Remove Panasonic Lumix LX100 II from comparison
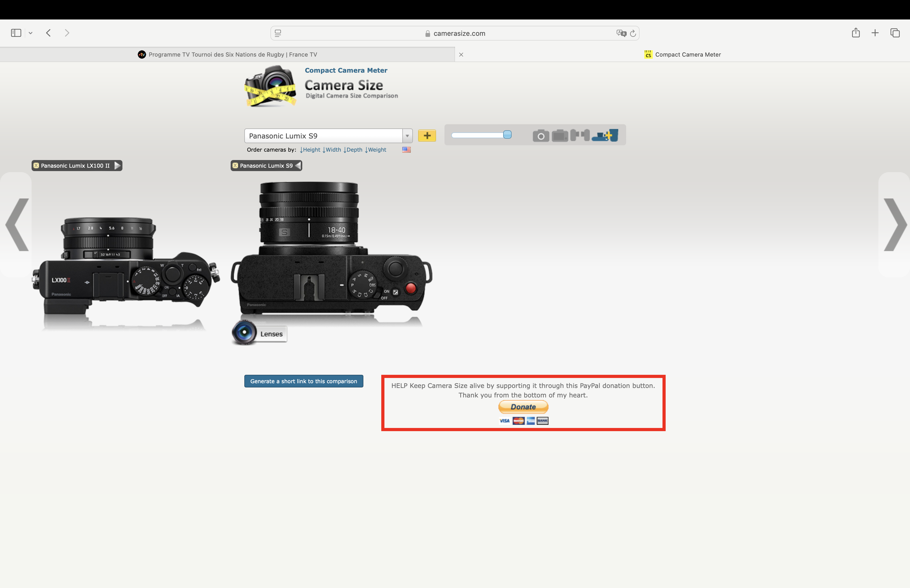Screen dimensions: 910x588 [36, 165]
